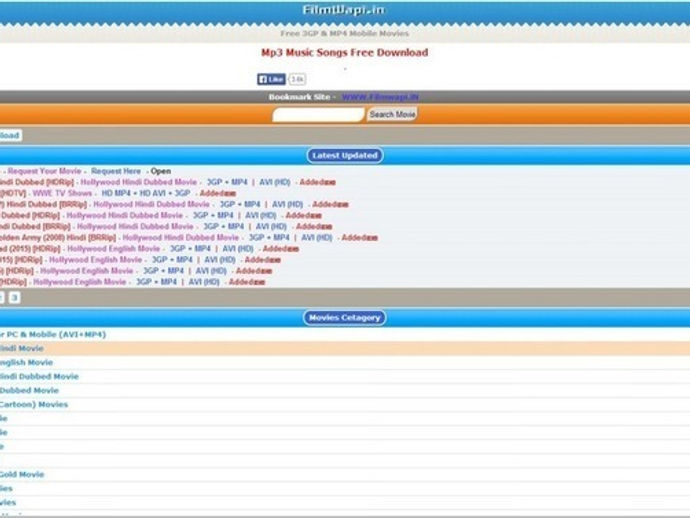Select HD MP4 + HD AVI + 3GP format text
The image size is (690, 518).
click(x=146, y=193)
